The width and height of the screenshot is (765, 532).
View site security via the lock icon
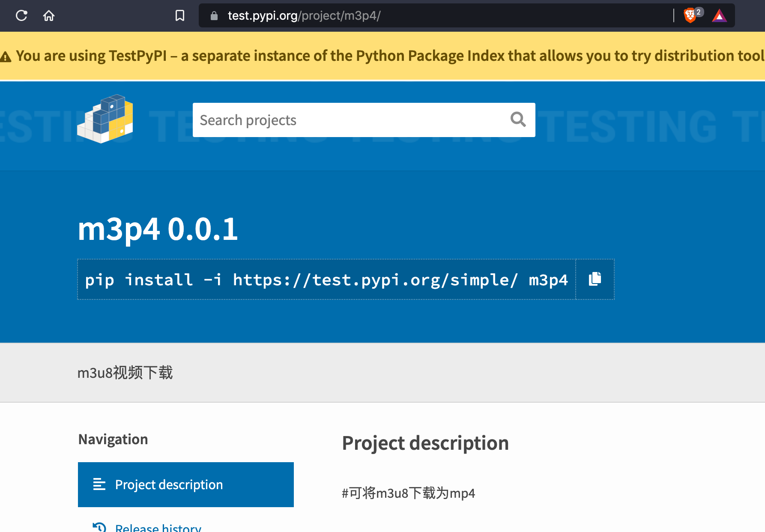(214, 16)
